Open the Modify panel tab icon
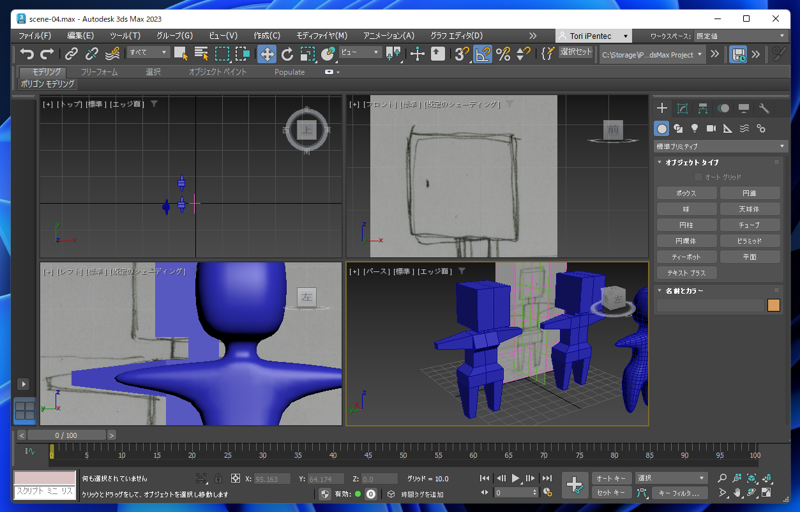800x512 pixels. (x=682, y=108)
